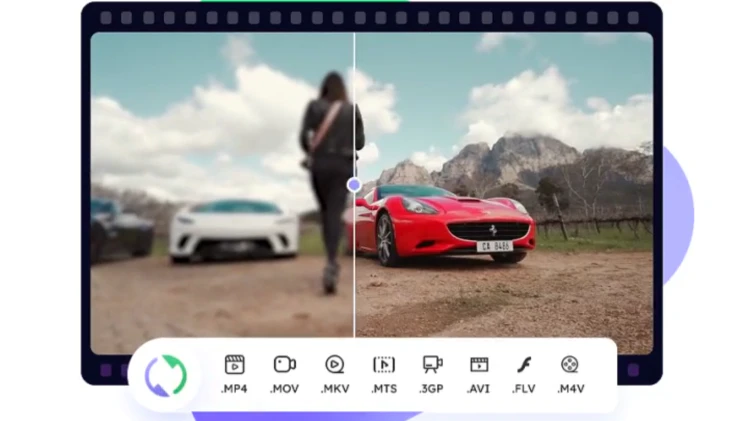Choose the 3GP device icon

(x=432, y=365)
